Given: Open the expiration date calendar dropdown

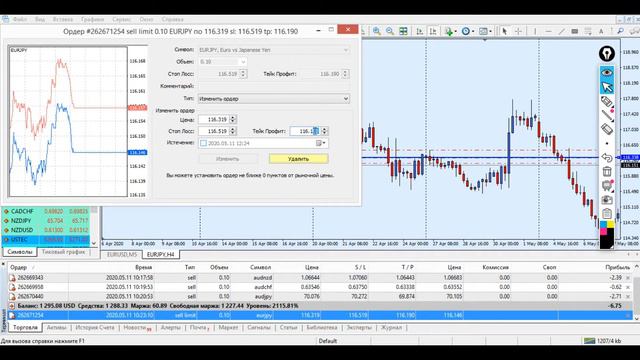Looking at the screenshot, I should point(321,143).
